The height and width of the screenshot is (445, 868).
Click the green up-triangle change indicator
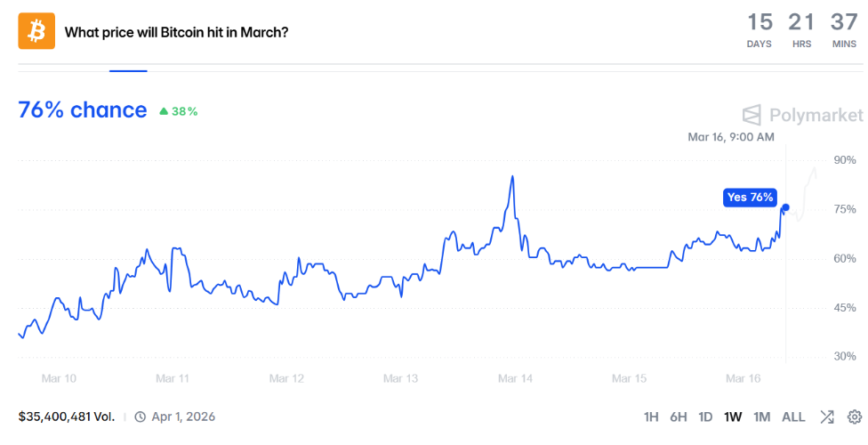click(164, 111)
